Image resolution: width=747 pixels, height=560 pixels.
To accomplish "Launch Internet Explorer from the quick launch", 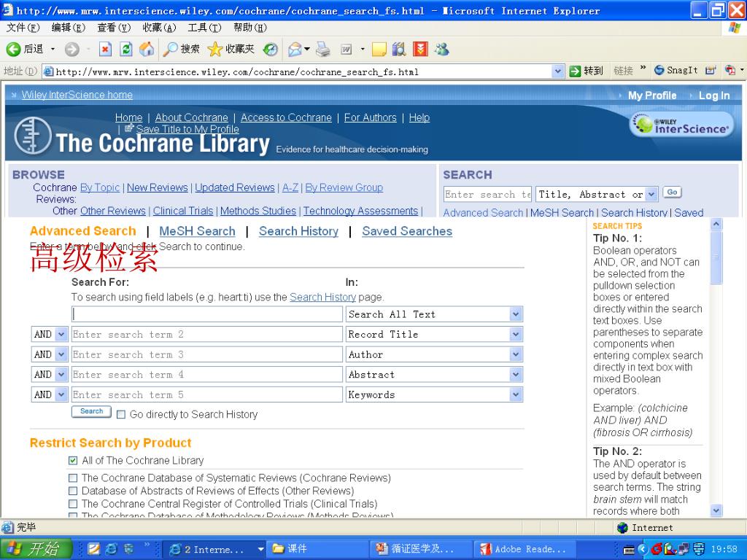I will pos(111,549).
